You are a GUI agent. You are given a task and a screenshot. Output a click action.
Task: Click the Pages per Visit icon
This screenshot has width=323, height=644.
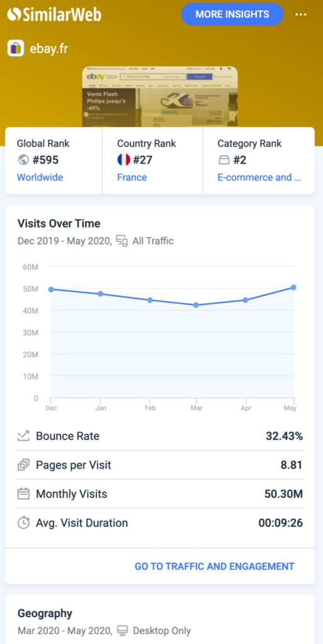pos(23,465)
